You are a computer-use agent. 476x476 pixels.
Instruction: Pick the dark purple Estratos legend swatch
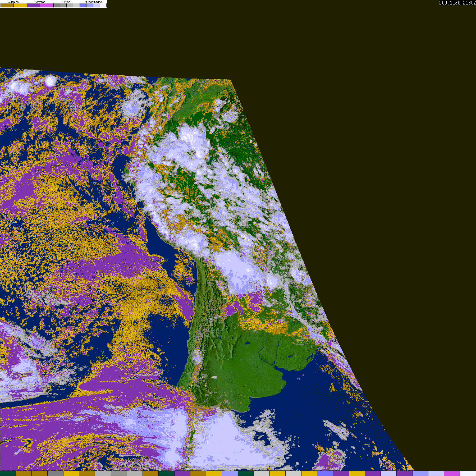pyautogui.click(x=34, y=5)
